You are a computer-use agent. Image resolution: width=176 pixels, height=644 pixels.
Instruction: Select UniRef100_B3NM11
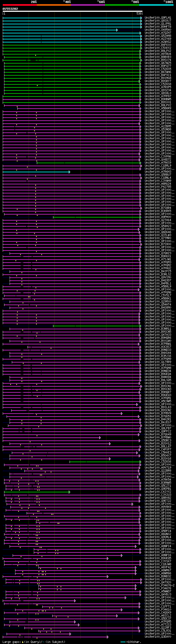pos(158,329)
